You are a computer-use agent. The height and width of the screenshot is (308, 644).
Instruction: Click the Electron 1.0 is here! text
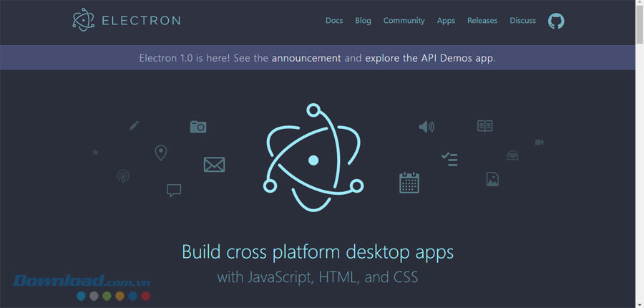point(185,58)
